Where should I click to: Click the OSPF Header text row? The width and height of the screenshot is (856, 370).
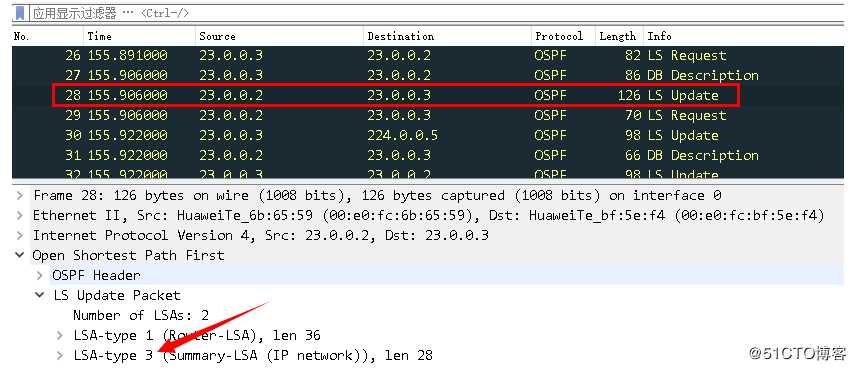[x=96, y=276]
